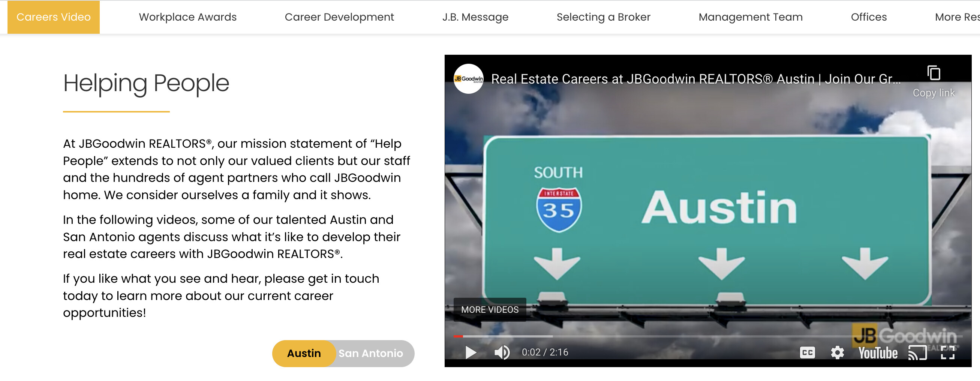Switch to San Antonio videos
The height and width of the screenshot is (381, 980).
pos(370,354)
